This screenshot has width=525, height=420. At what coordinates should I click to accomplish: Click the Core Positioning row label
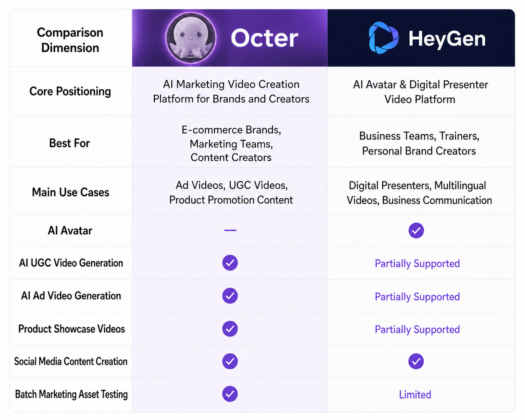(70, 91)
